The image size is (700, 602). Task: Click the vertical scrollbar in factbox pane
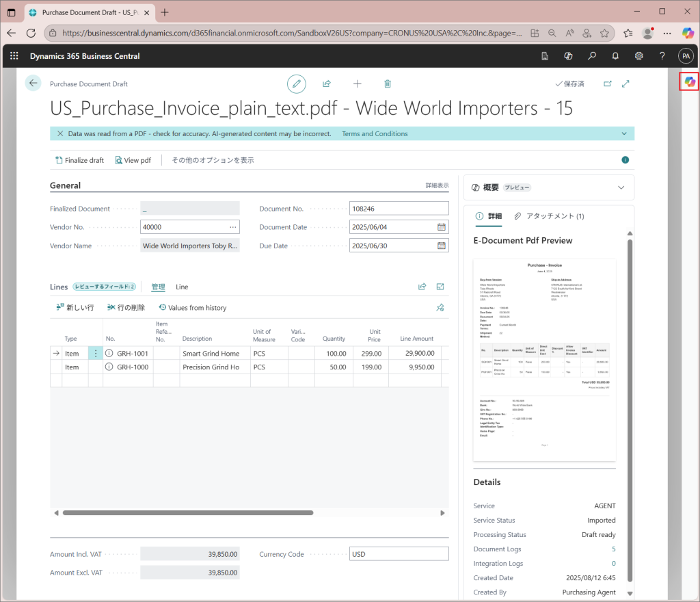630,411
